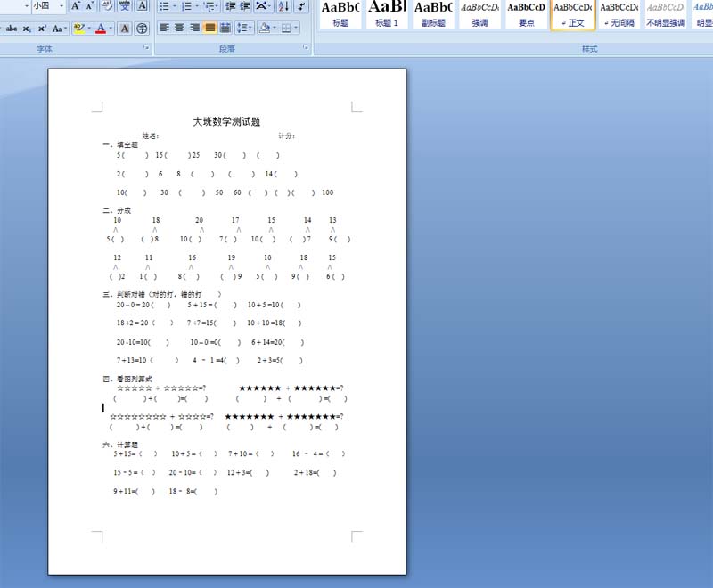Apply strikethrough formatting to text

pyautogui.click(x=12, y=29)
